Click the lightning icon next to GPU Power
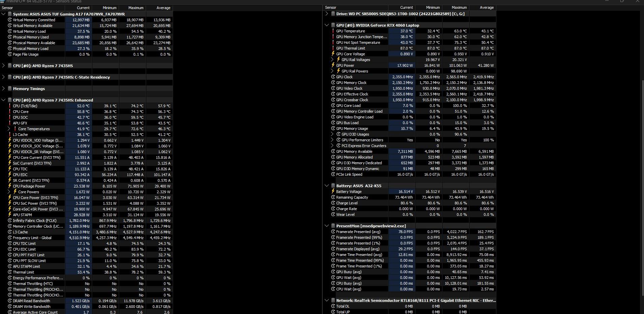 tap(333, 65)
